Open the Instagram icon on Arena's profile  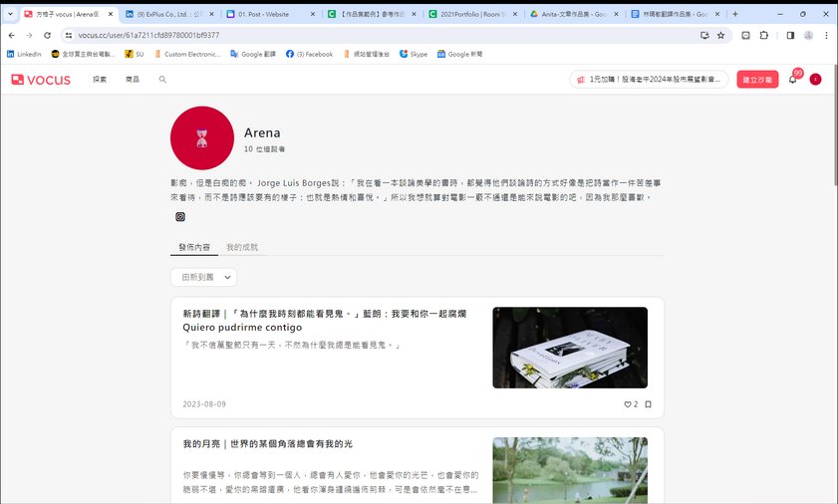[x=180, y=216]
